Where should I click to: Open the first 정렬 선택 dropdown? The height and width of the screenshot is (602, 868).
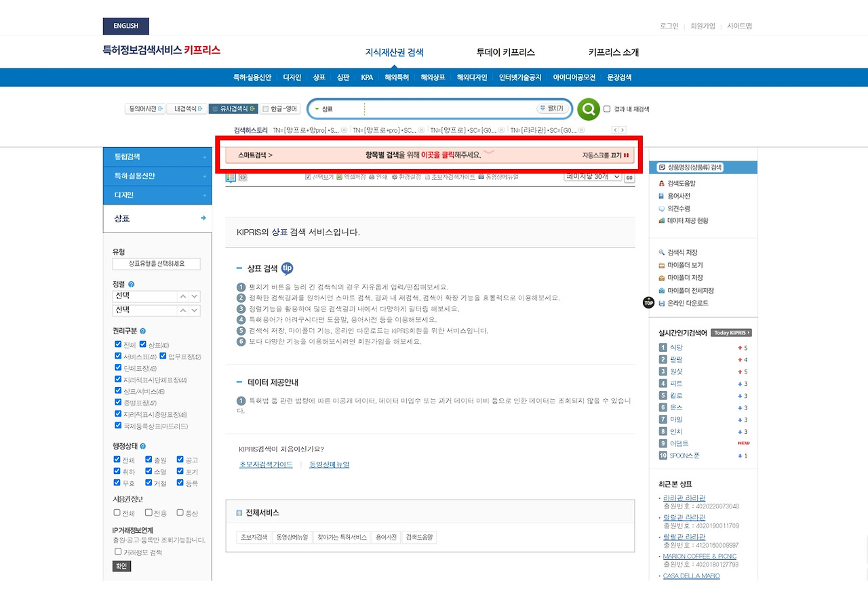point(157,296)
